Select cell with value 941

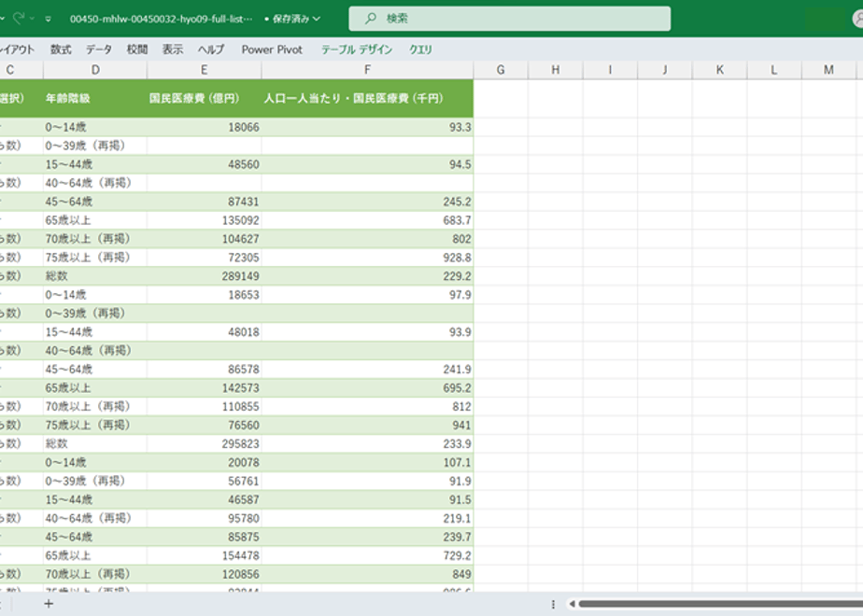(x=367, y=426)
